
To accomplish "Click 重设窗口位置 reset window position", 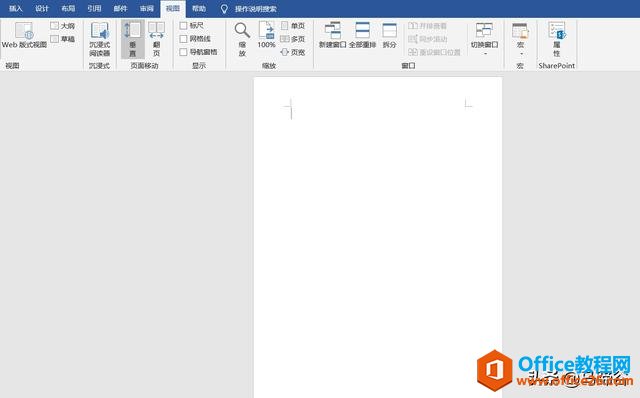I will click(434, 52).
